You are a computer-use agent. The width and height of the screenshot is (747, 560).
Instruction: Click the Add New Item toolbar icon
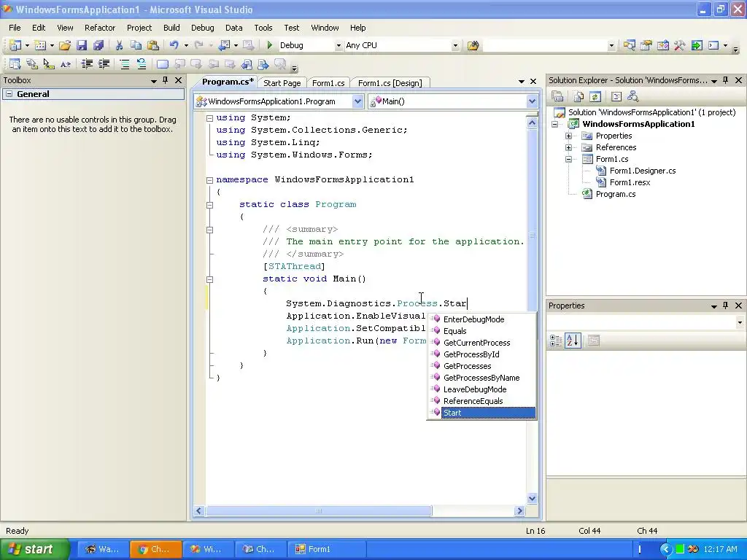click(x=40, y=45)
